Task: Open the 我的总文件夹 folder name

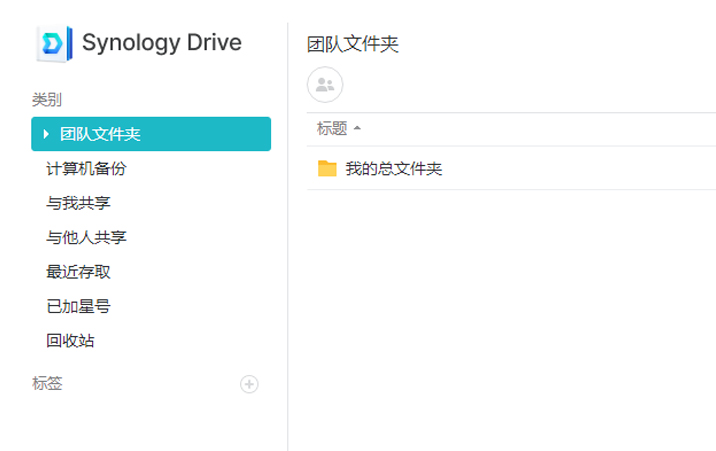Action: click(393, 168)
